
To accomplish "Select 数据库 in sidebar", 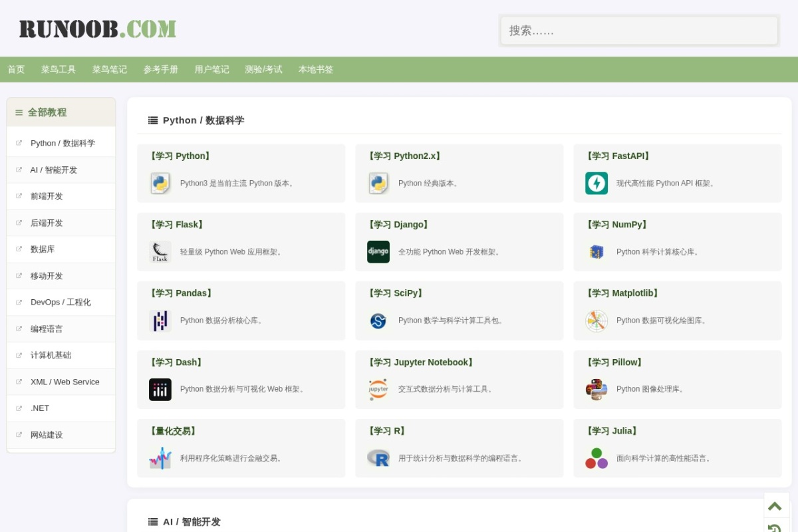I will (x=61, y=249).
